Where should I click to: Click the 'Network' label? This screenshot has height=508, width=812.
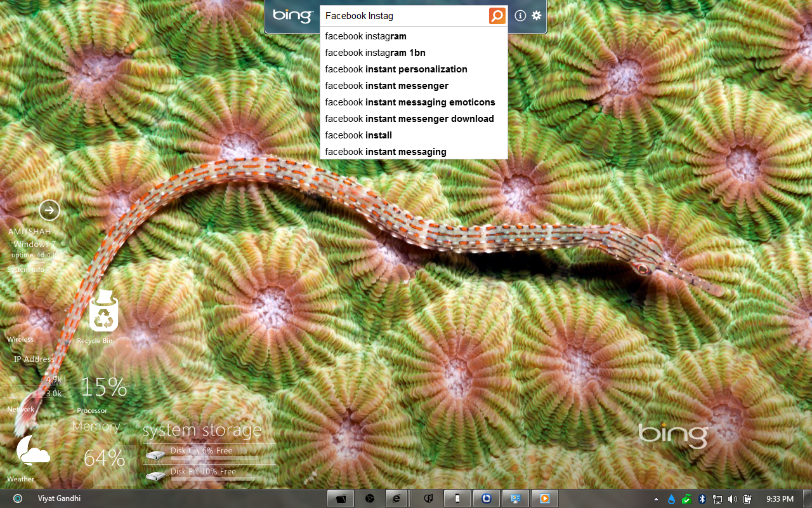(x=21, y=409)
